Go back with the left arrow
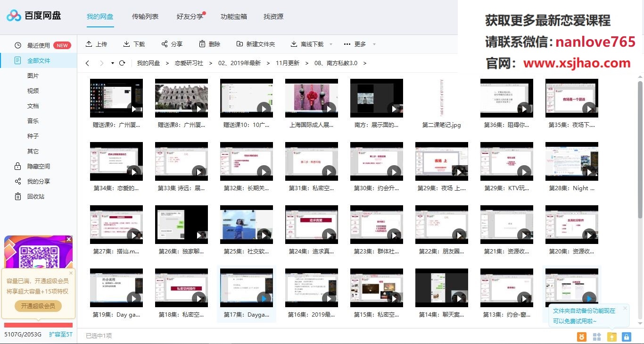This screenshot has height=344, width=644. [87, 63]
